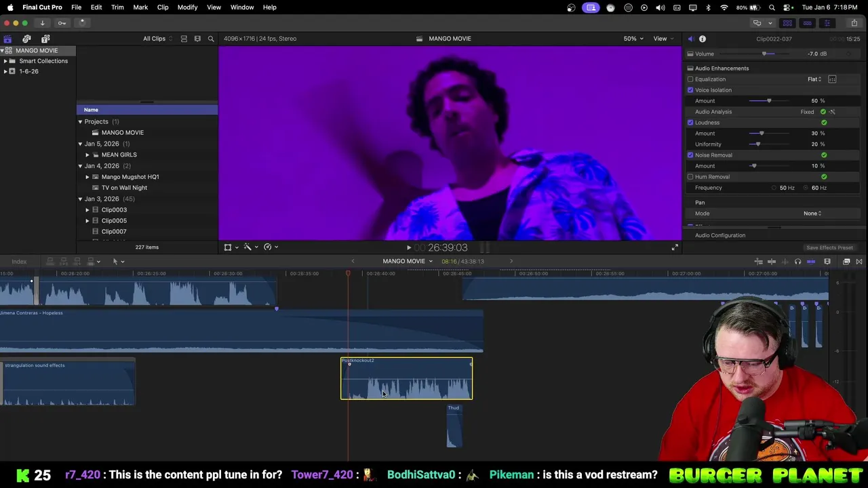Open the background tasks indicator
Screen dimensions: 868x488
(82, 23)
